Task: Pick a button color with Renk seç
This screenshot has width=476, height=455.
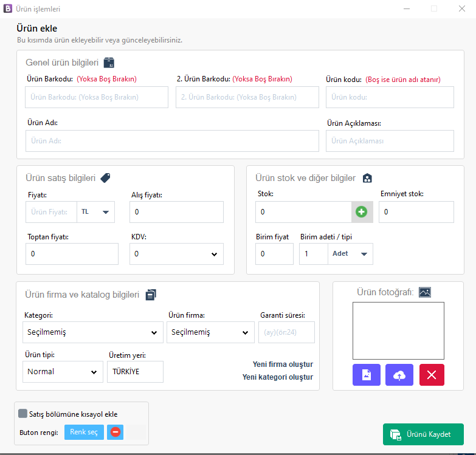Action: (x=84, y=432)
